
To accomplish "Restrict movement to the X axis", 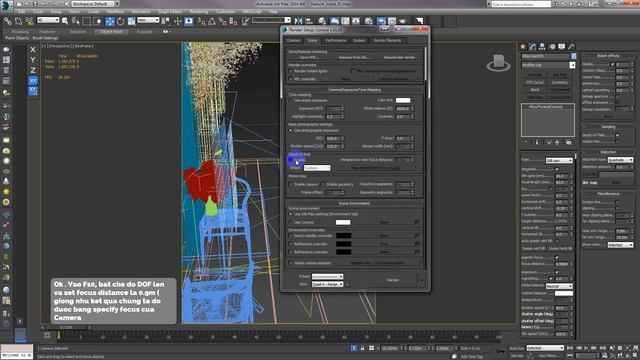I will 33,49.
